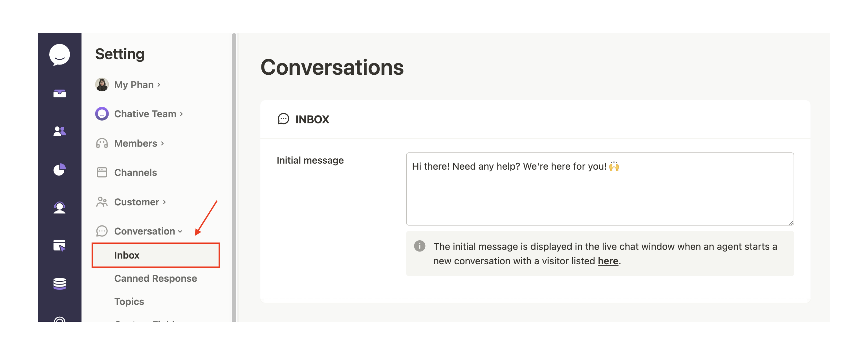Screen dimensions: 868x355
Task: Open the database icon in sidebar
Action: (60, 283)
